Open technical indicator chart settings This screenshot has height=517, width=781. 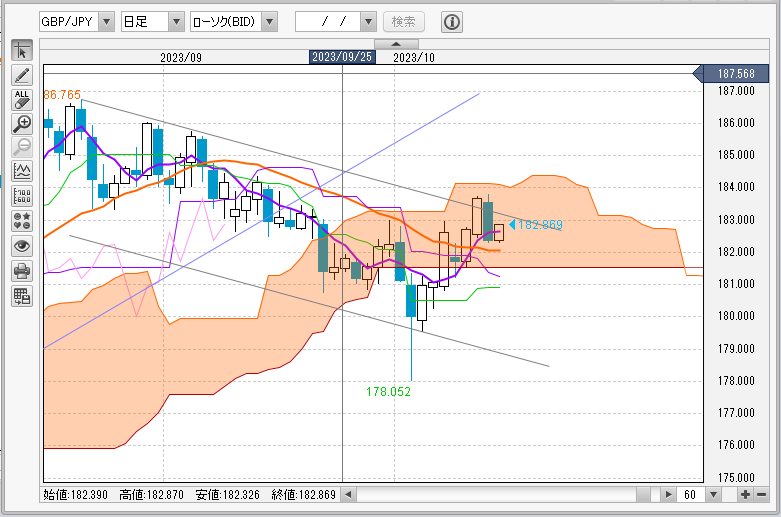point(22,171)
